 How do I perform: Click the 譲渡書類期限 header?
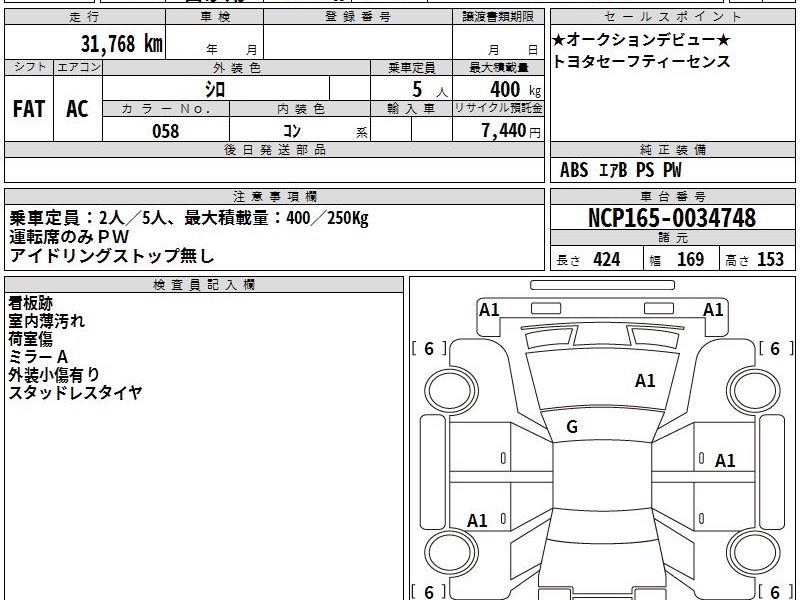(498, 17)
